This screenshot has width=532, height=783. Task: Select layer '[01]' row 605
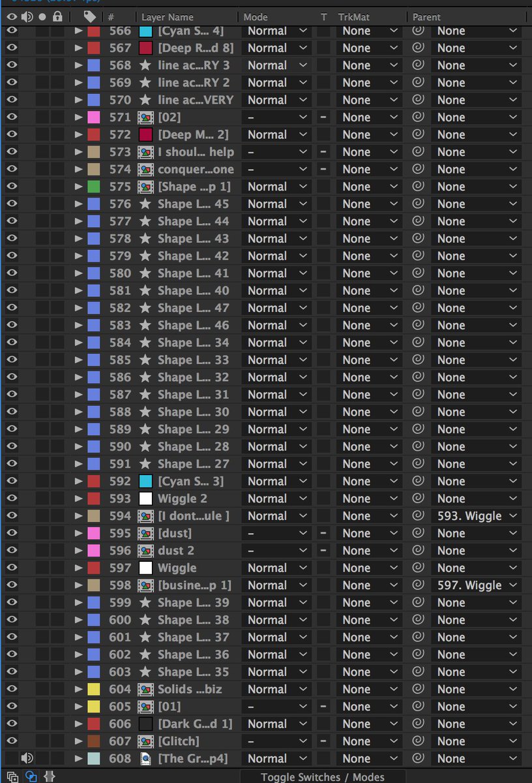[x=170, y=707]
